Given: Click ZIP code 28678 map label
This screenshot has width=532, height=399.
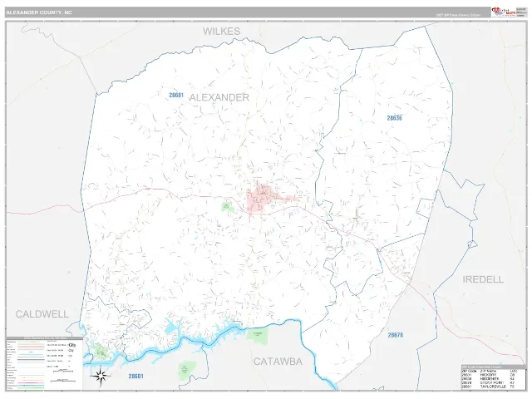Looking at the screenshot, I should [396, 335].
